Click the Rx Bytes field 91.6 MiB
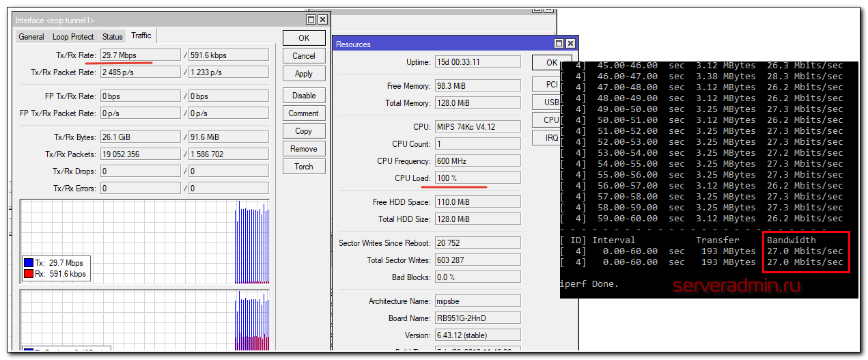 coord(229,137)
